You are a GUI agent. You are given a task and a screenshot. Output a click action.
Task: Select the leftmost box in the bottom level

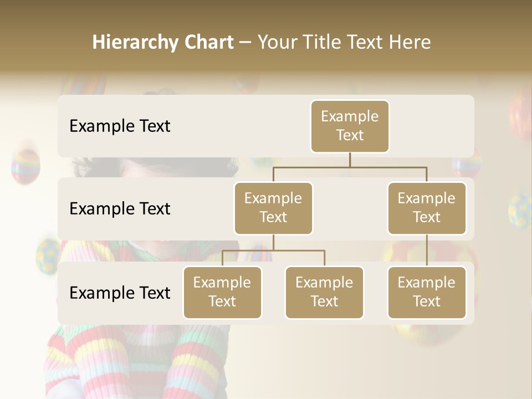pos(222,293)
